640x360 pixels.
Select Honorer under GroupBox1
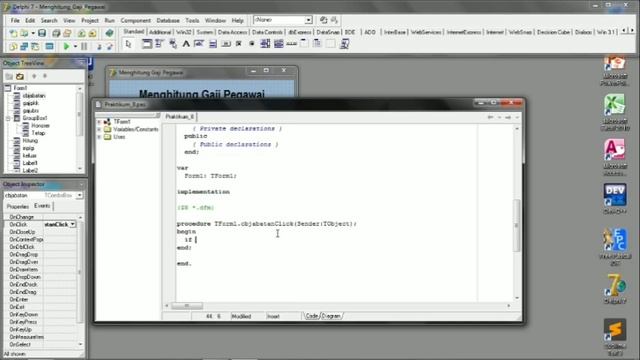(40, 126)
